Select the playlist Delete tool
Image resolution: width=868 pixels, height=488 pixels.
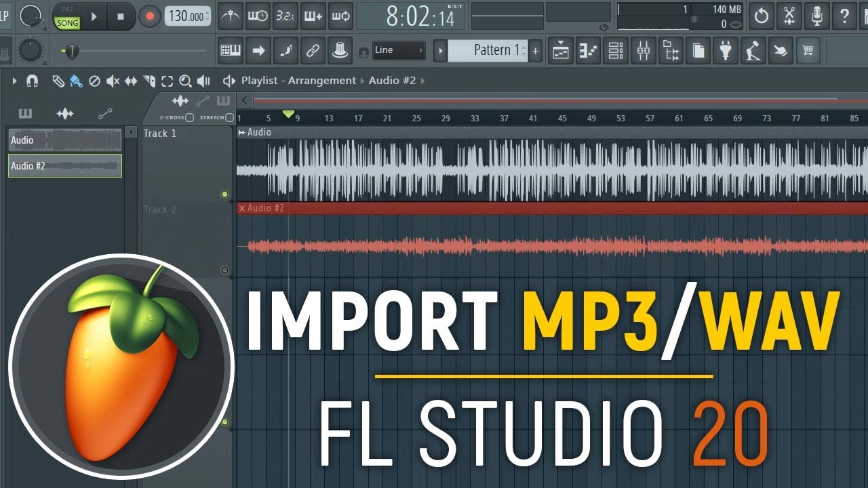point(95,81)
